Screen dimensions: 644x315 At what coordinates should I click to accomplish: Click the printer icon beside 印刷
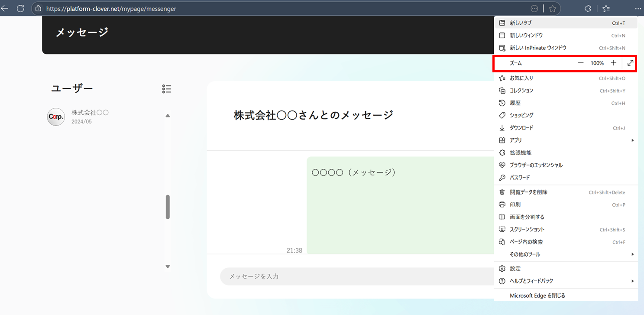click(502, 205)
